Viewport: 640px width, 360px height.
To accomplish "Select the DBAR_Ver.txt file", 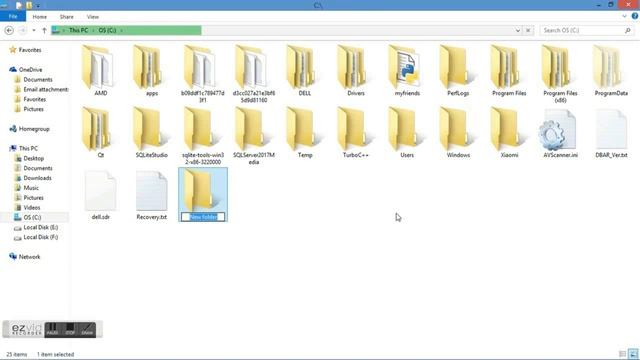I will 611,132.
